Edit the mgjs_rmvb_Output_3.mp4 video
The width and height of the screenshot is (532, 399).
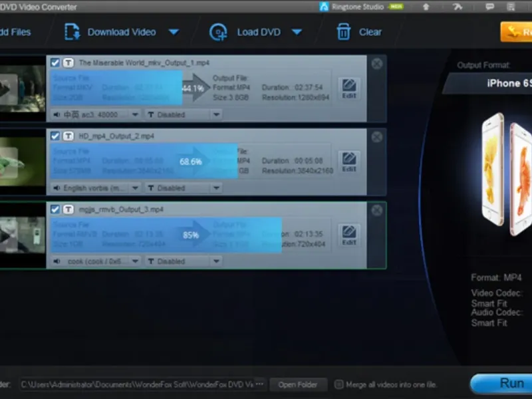click(x=349, y=235)
